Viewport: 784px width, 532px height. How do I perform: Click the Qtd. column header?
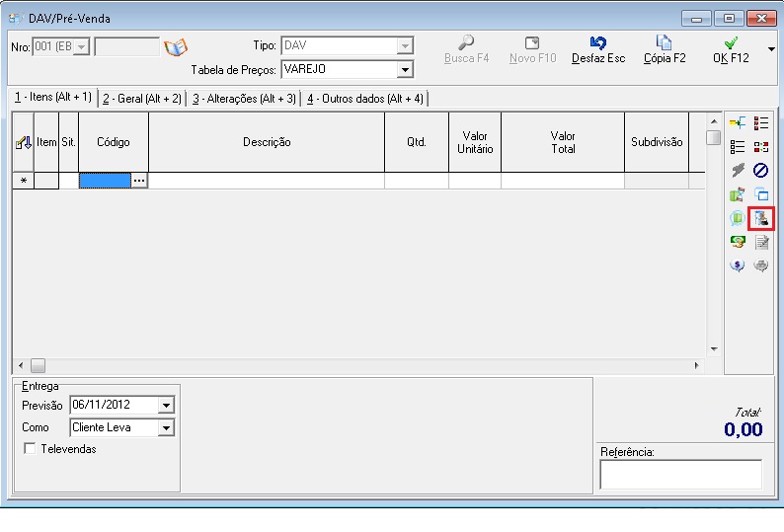[x=417, y=142]
